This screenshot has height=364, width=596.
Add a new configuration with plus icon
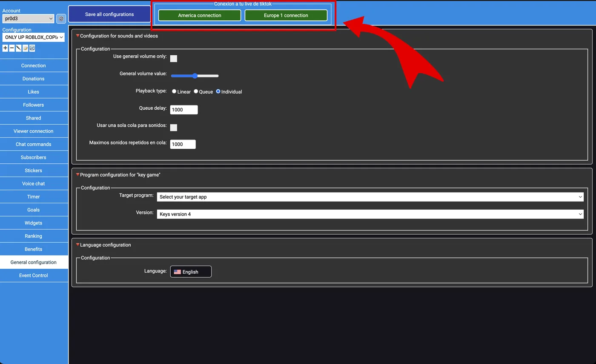pyautogui.click(x=5, y=48)
